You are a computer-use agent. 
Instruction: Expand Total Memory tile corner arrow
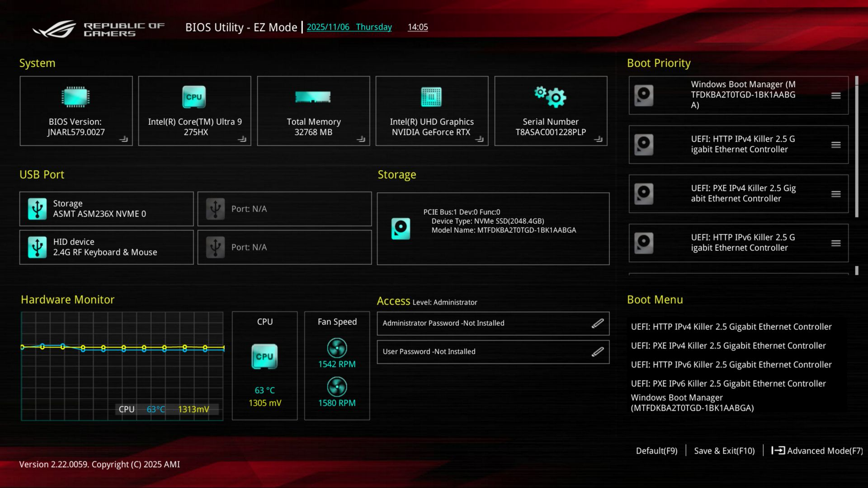[361, 139]
